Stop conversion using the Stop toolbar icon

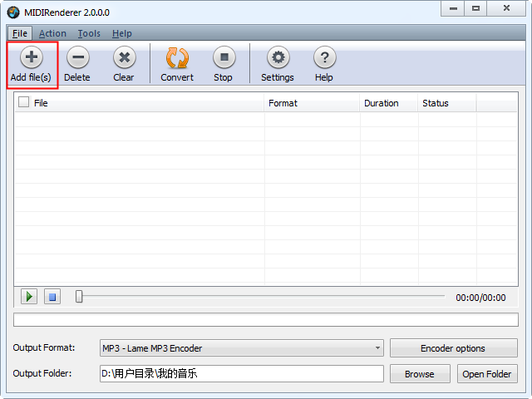(x=223, y=57)
